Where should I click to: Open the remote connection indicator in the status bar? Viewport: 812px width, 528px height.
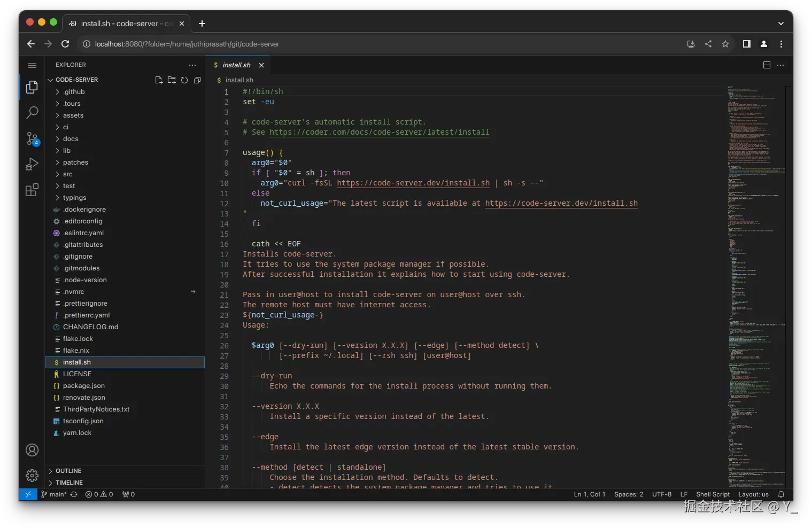28,494
